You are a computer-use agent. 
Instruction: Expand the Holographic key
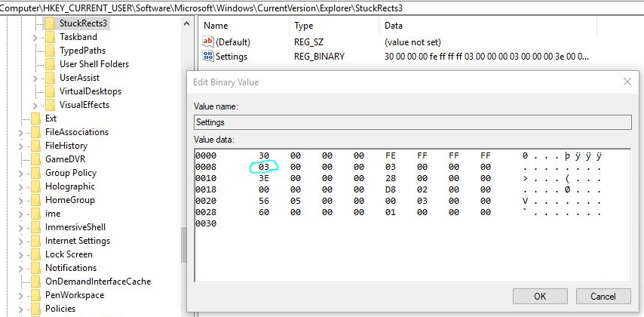click(x=20, y=186)
